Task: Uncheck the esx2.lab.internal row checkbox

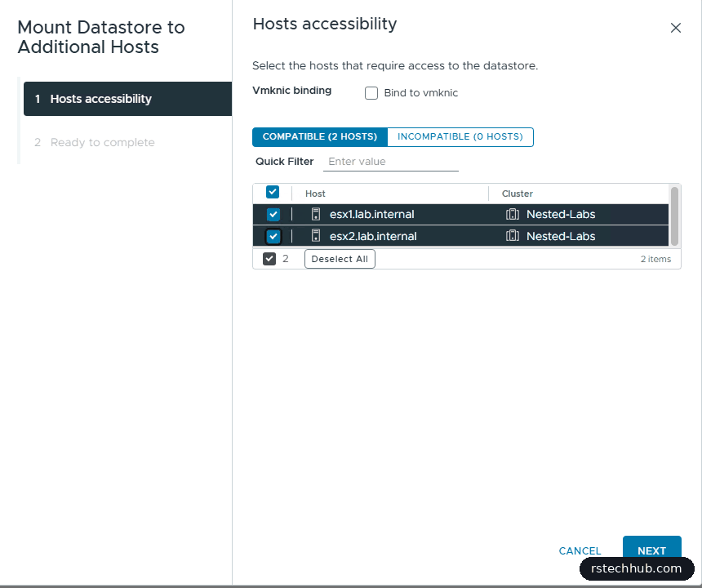Action: [x=273, y=236]
